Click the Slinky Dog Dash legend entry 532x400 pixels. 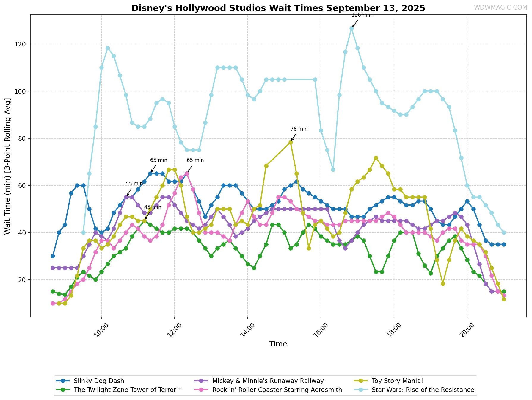pyautogui.click(x=90, y=381)
